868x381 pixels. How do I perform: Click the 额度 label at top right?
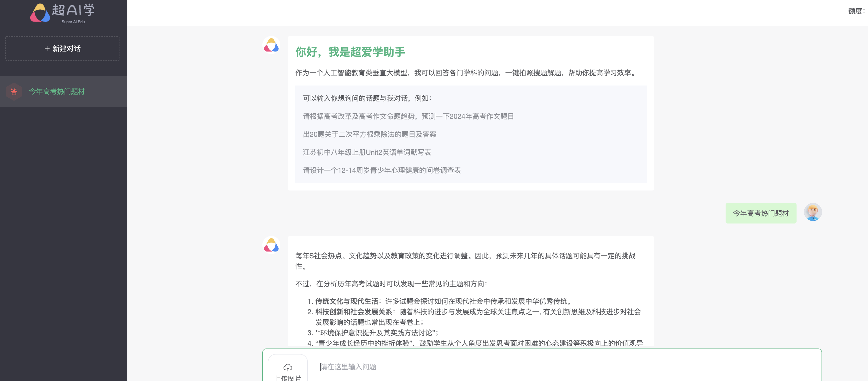(857, 11)
